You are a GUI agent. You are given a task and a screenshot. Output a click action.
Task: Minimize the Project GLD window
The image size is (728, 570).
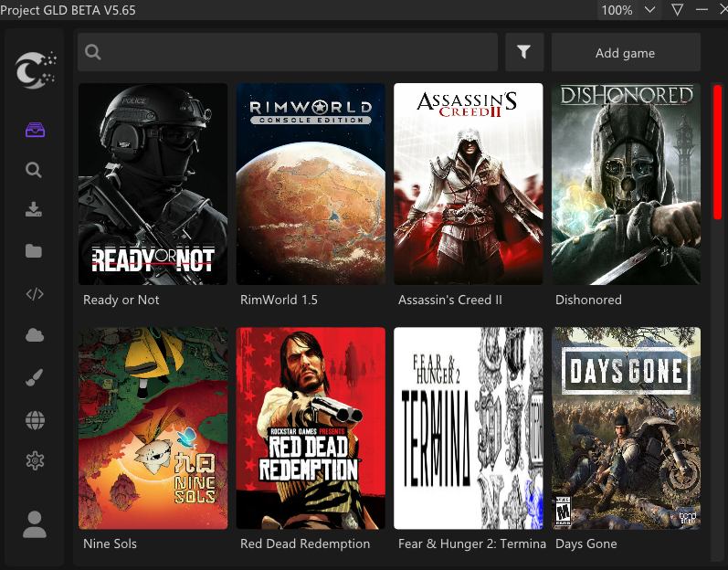click(702, 10)
